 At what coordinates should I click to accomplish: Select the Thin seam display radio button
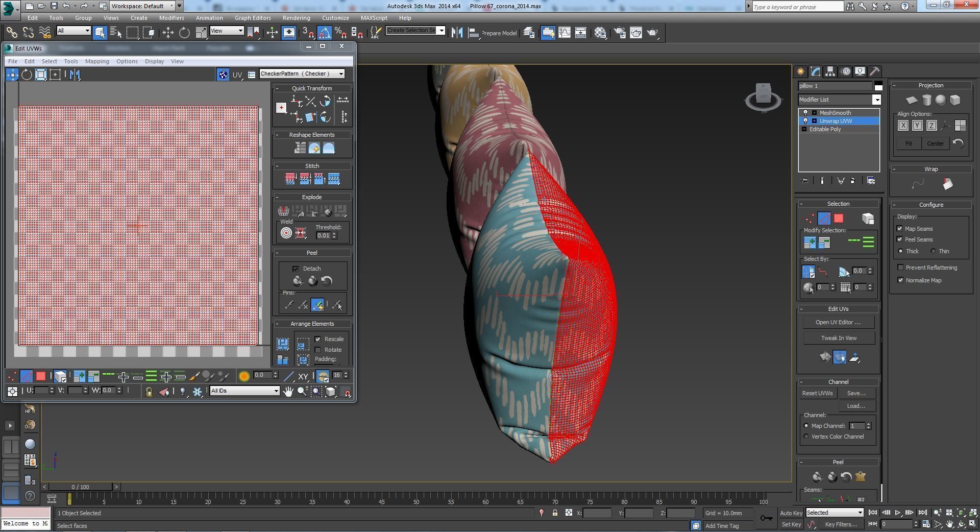pyautogui.click(x=933, y=251)
